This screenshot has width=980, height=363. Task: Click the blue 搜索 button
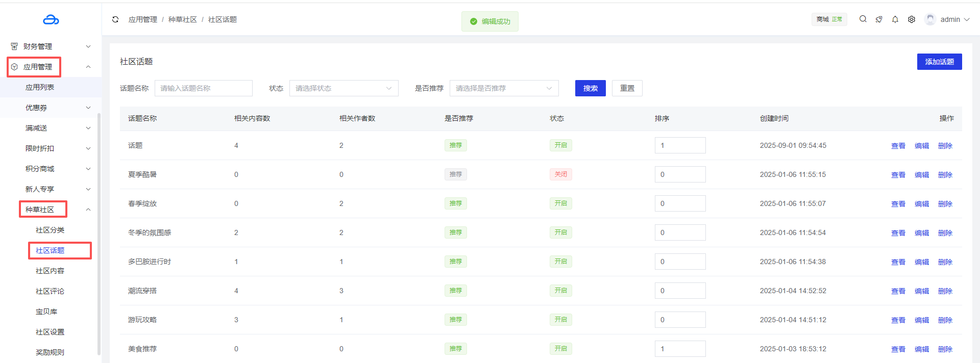pyautogui.click(x=590, y=88)
